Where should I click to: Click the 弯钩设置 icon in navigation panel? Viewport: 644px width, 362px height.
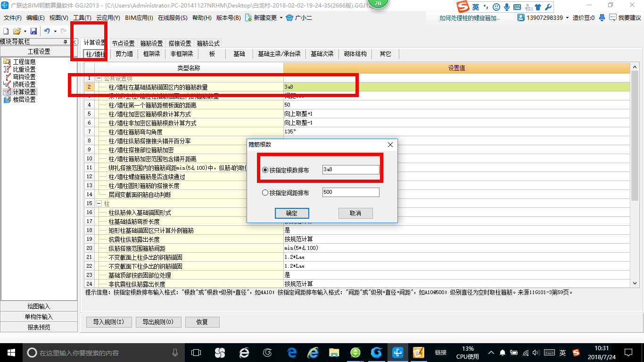pos(7,77)
